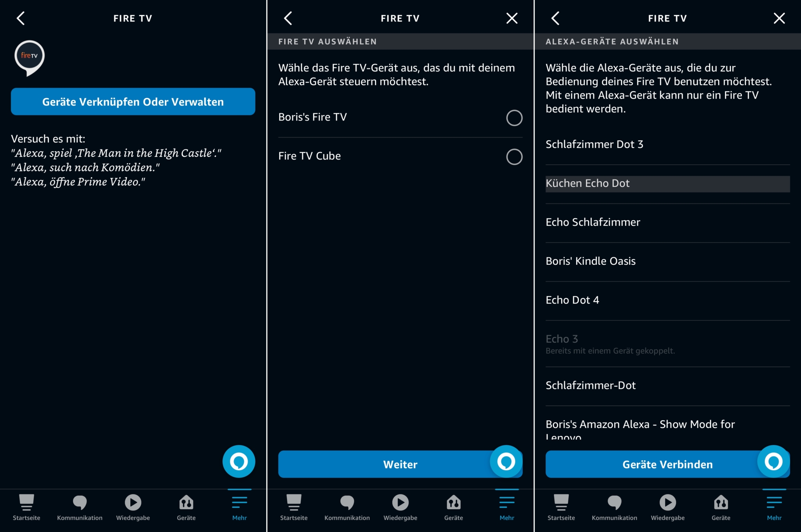The height and width of the screenshot is (532, 801).
Task: Go to Startseite on the left screen
Action: 27,507
